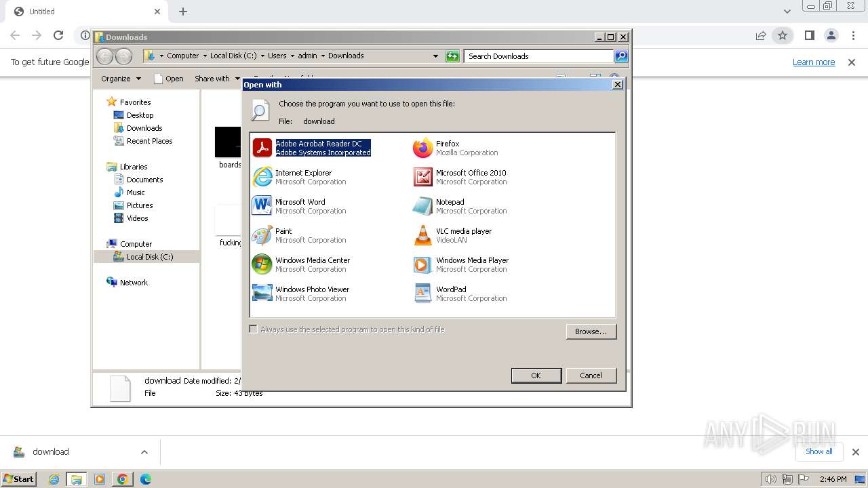Click the Explorer refresh icon beside address bar
Screen dimensions: 868x488
(x=452, y=56)
